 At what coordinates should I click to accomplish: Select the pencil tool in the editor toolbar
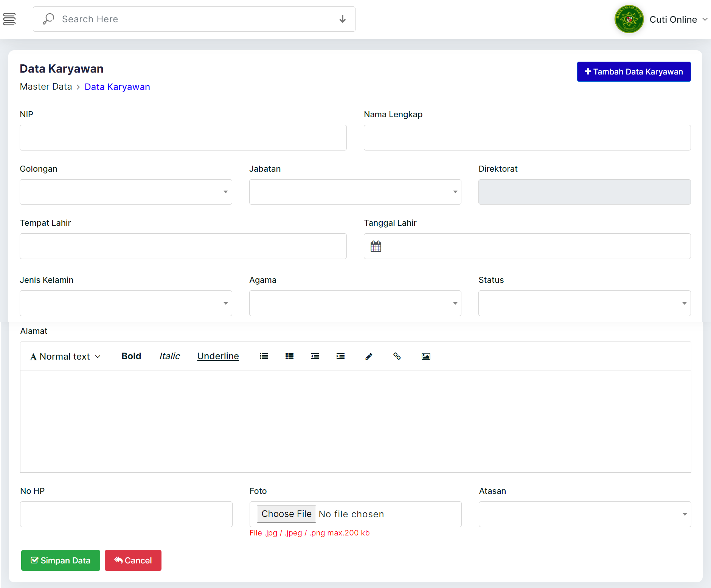coord(369,356)
